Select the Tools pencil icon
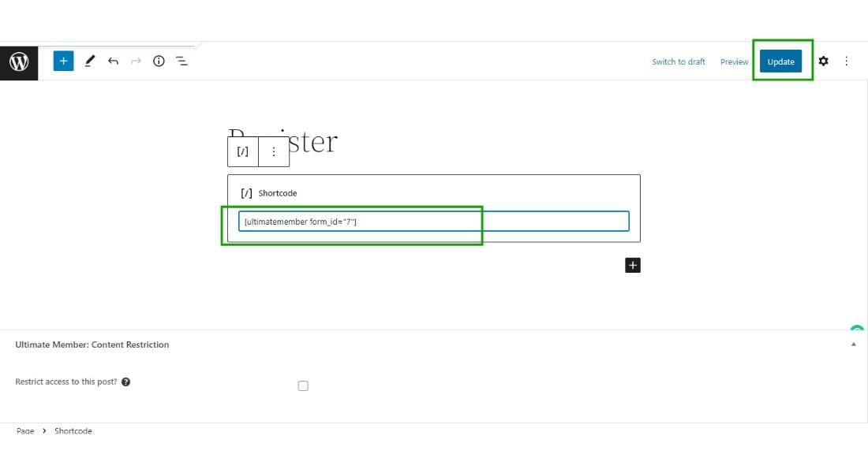The height and width of the screenshot is (473, 868). coord(89,61)
